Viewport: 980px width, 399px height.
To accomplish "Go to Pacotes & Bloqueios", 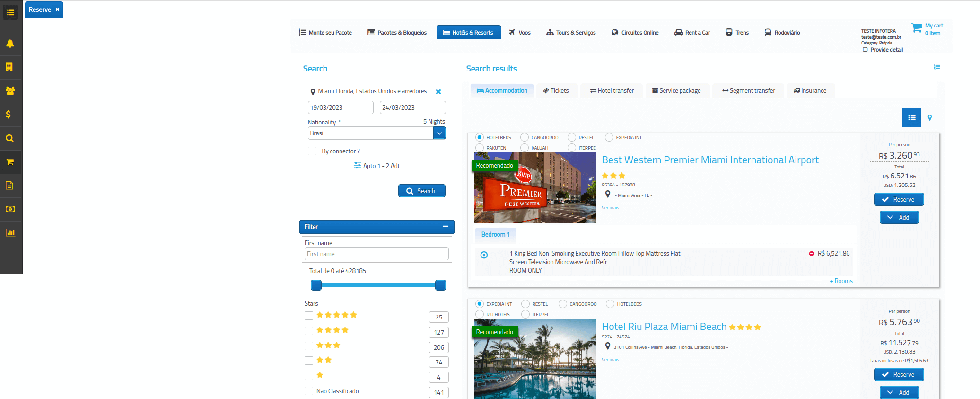I will [x=397, y=33].
